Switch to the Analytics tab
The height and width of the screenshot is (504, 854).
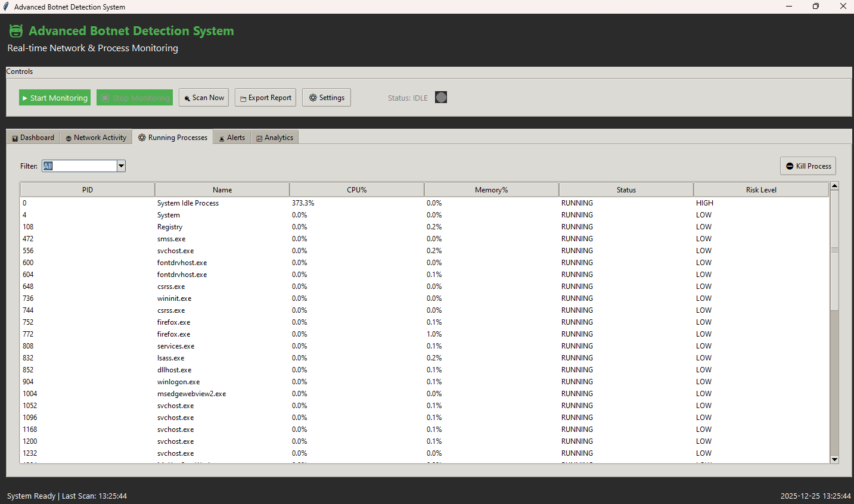(x=275, y=138)
